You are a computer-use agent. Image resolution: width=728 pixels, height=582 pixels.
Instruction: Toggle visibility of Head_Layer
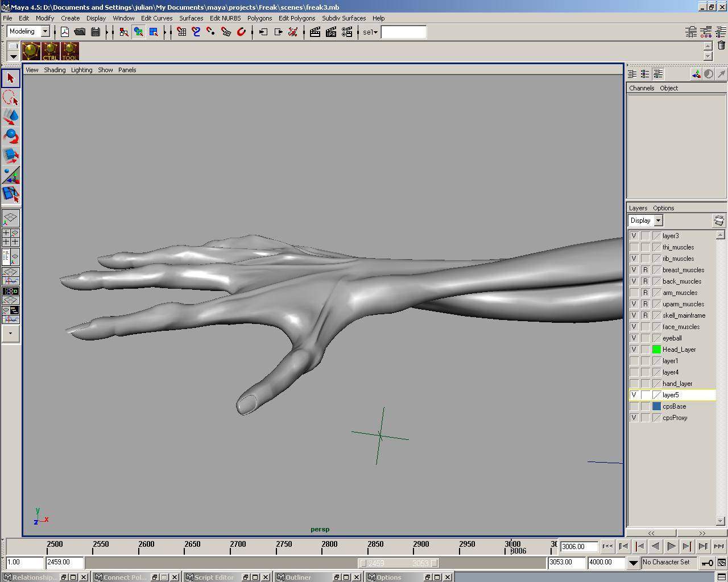[x=634, y=350]
